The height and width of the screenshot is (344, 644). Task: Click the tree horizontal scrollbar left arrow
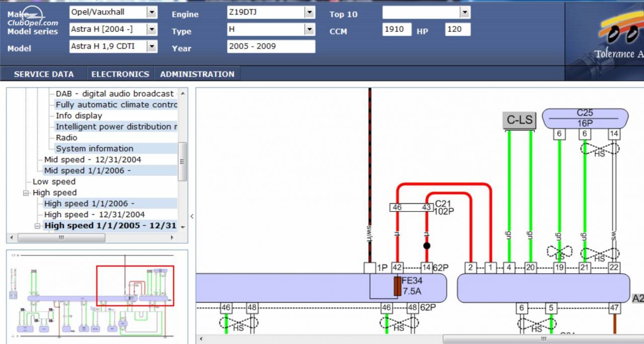[13, 238]
